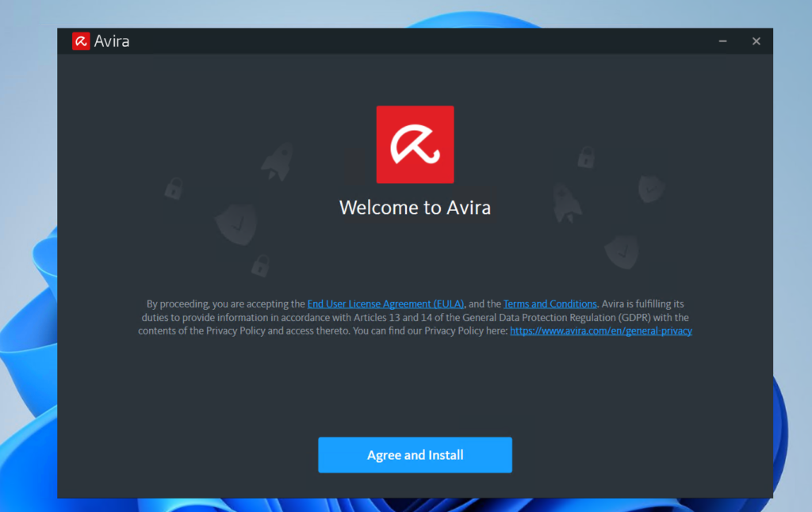Click the faded rocket icon left of logo
The image size is (812, 512).
pyautogui.click(x=278, y=161)
